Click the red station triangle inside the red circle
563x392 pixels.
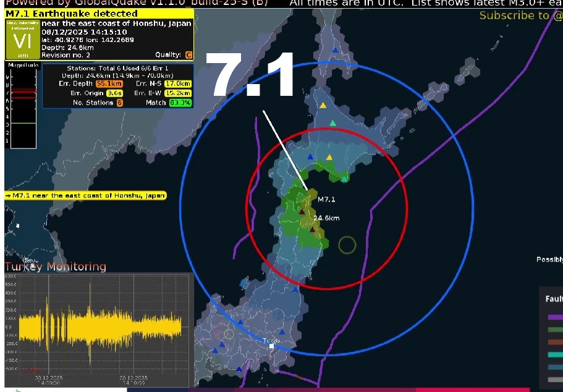pos(302,211)
